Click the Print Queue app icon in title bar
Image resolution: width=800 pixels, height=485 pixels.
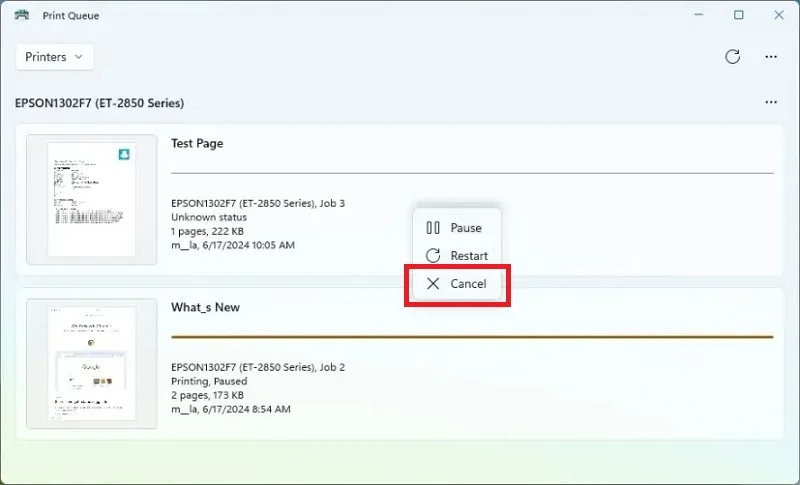tap(22, 15)
